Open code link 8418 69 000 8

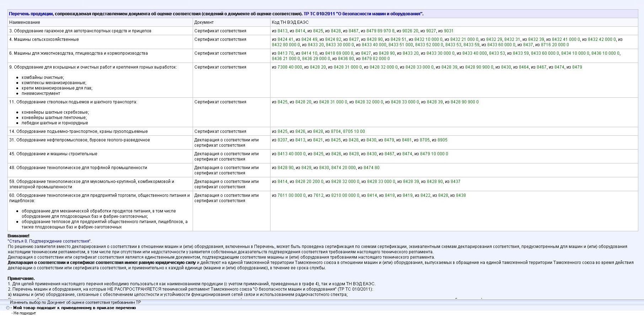(x=339, y=53)
